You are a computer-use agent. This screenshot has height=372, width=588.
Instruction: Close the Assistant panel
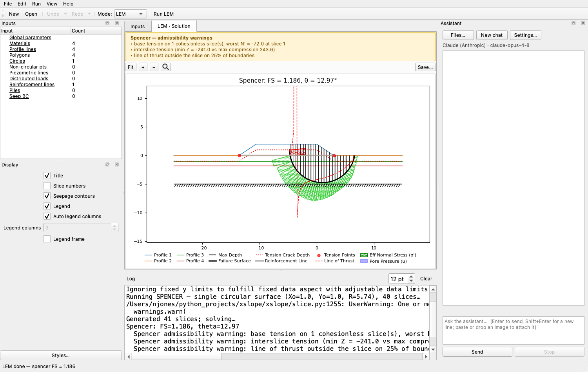point(583,23)
